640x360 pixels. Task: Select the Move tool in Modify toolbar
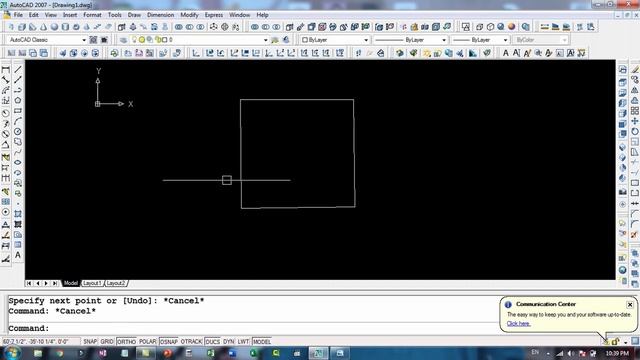tap(635, 121)
